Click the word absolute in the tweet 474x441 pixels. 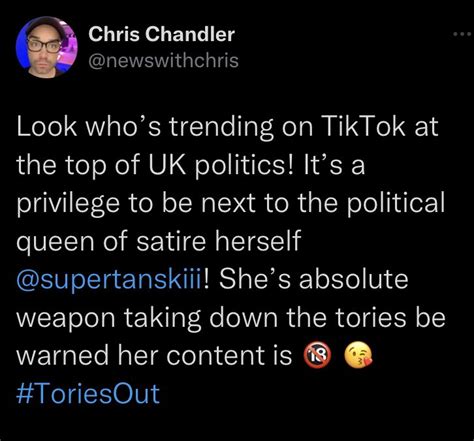coord(353,279)
